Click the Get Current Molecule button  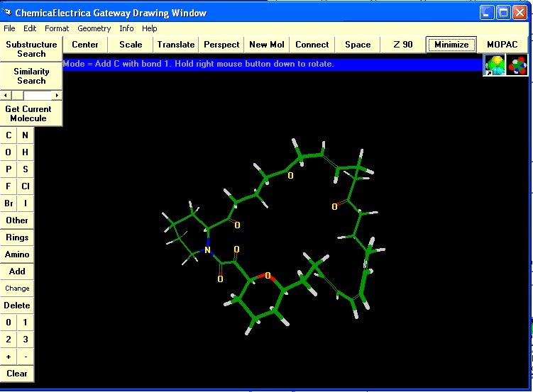[x=31, y=113]
